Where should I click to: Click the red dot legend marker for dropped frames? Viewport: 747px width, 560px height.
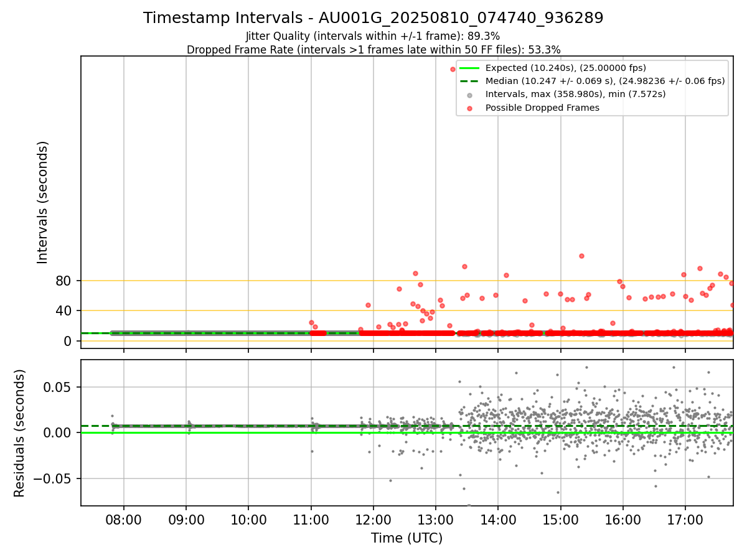tap(469, 108)
